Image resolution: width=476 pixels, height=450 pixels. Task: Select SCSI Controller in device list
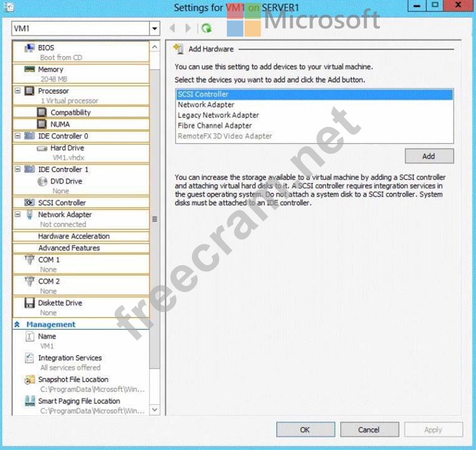tap(314, 94)
